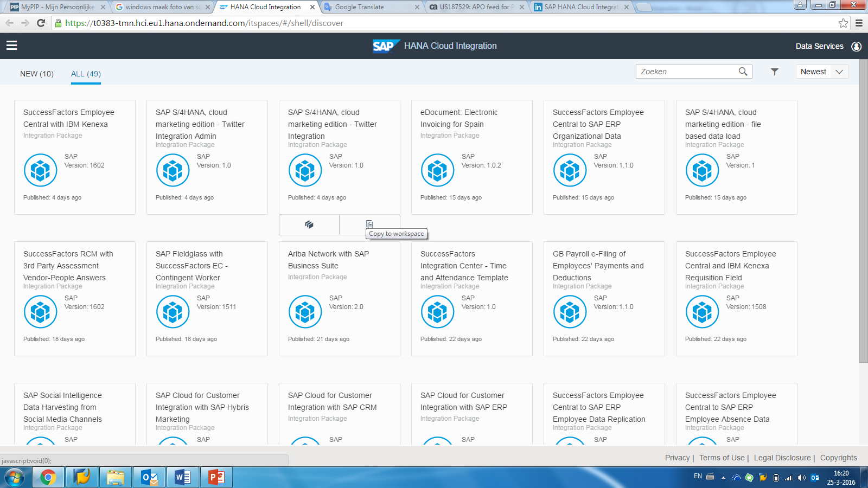This screenshot has height=488, width=868.
Task: Switch to US187529 APO feed browser tab
Action: [476, 7]
